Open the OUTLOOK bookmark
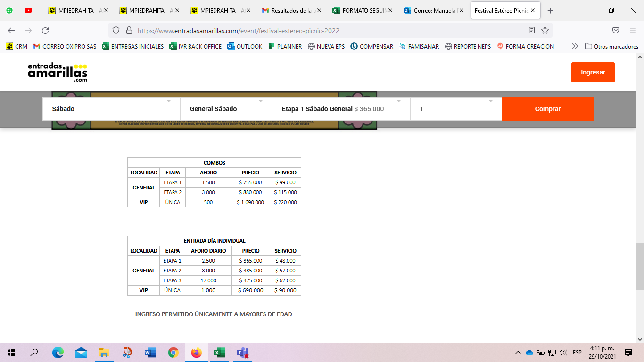The height and width of the screenshot is (362, 644). (245, 46)
